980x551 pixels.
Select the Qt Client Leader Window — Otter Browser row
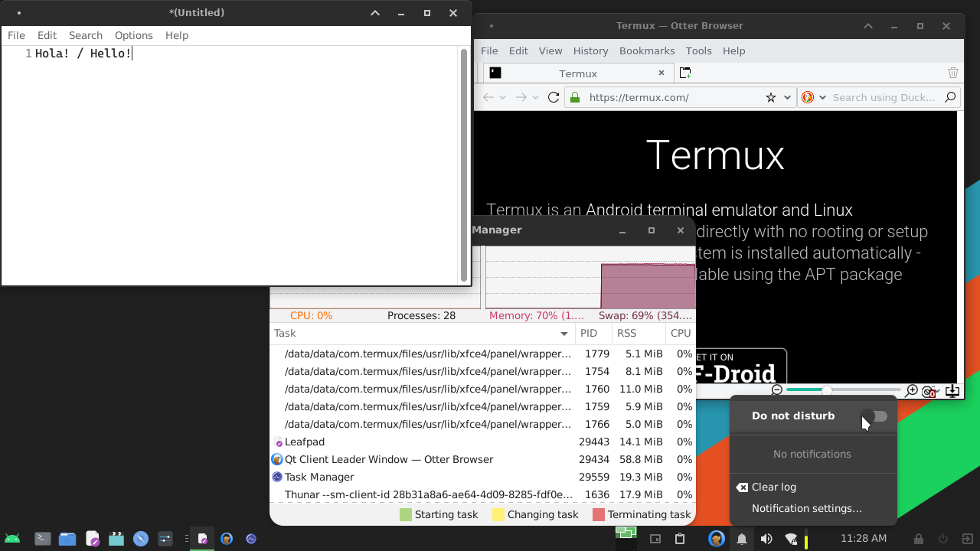tap(482, 459)
